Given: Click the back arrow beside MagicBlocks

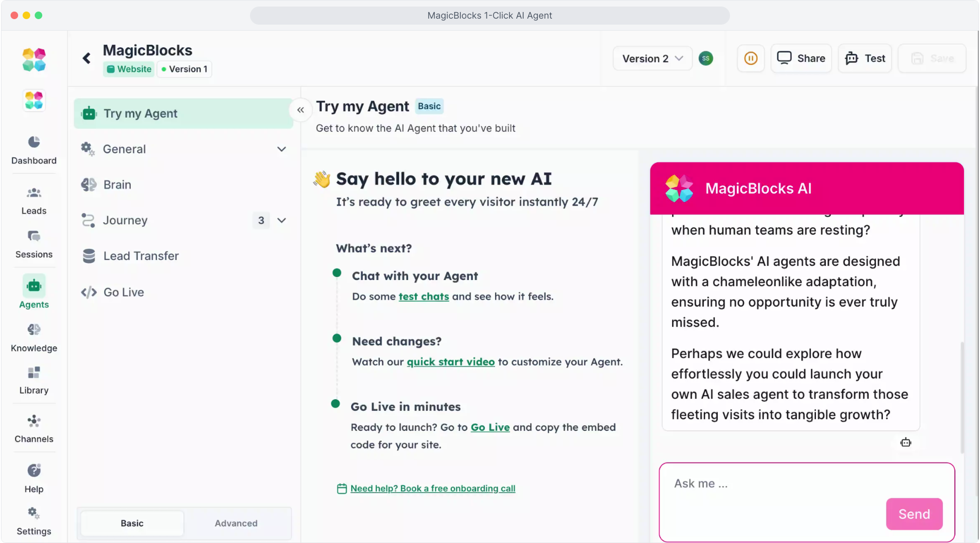Looking at the screenshot, I should (x=87, y=58).
